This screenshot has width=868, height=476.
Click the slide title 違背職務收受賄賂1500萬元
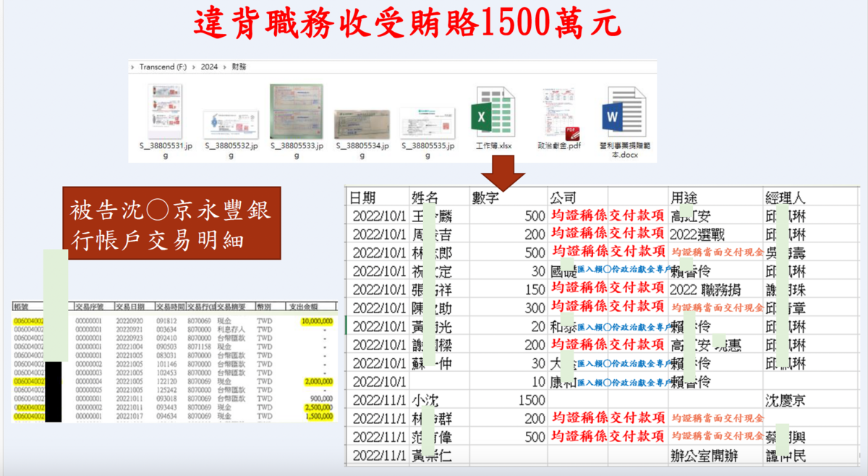[x=407, y=23]
